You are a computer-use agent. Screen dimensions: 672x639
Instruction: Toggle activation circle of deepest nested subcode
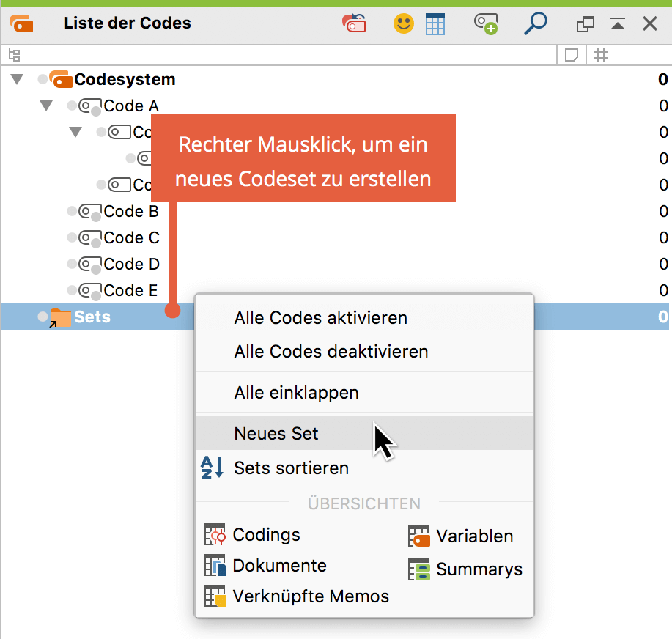tap(130, 158)
